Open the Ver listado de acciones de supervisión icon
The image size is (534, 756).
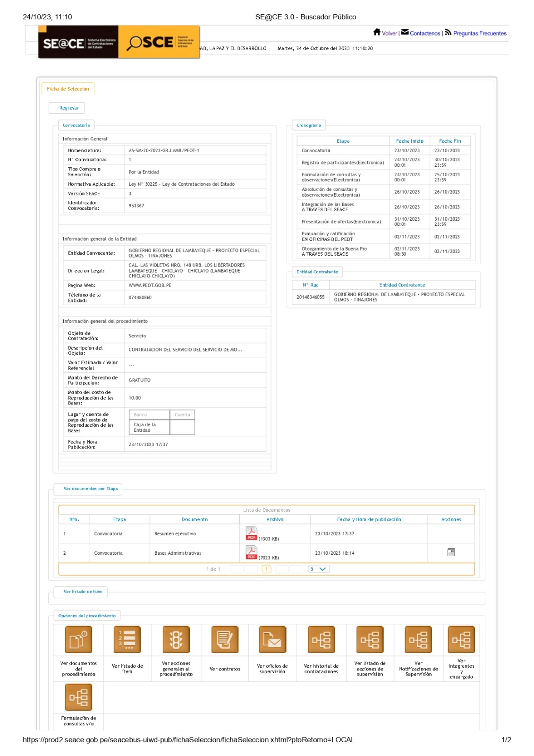370,639
